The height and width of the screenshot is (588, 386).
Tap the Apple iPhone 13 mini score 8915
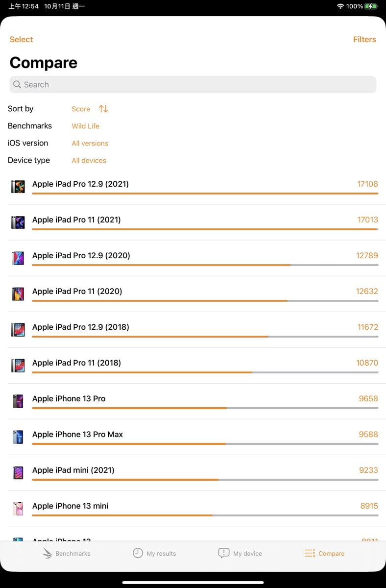[x=369, y=506]
